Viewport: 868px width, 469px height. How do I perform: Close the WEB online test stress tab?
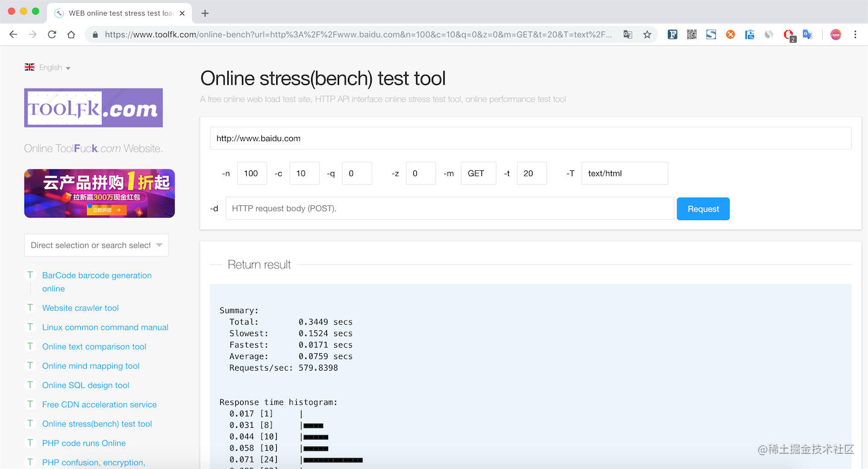pyautogui.click(x=182, y=13)
